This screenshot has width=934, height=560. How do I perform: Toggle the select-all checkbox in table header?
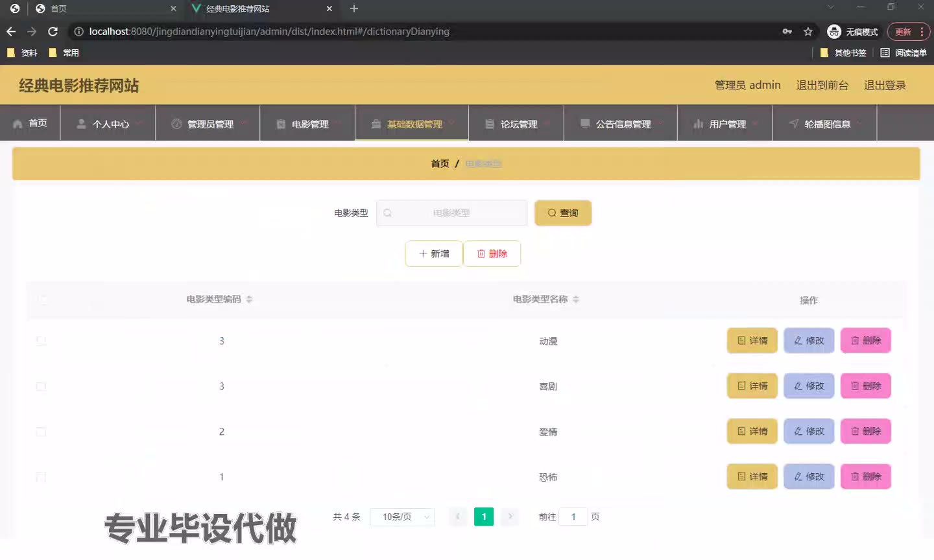(x=43, y=299)
